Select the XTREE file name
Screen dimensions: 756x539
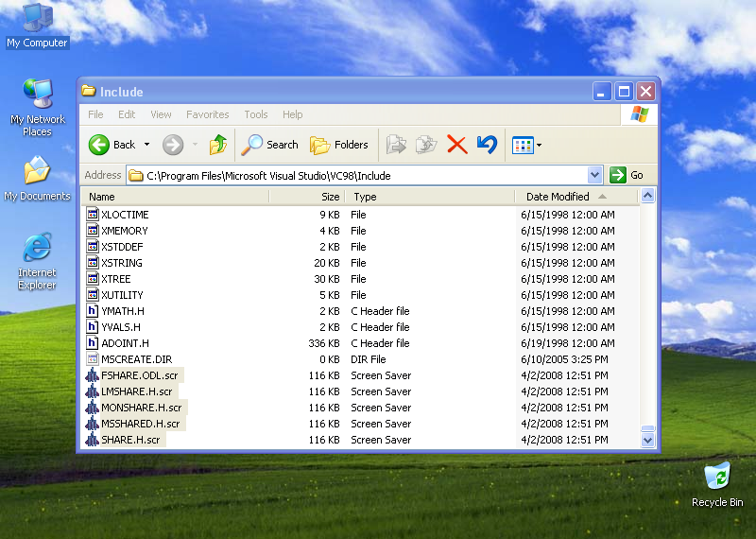click(x=115, y=279)
